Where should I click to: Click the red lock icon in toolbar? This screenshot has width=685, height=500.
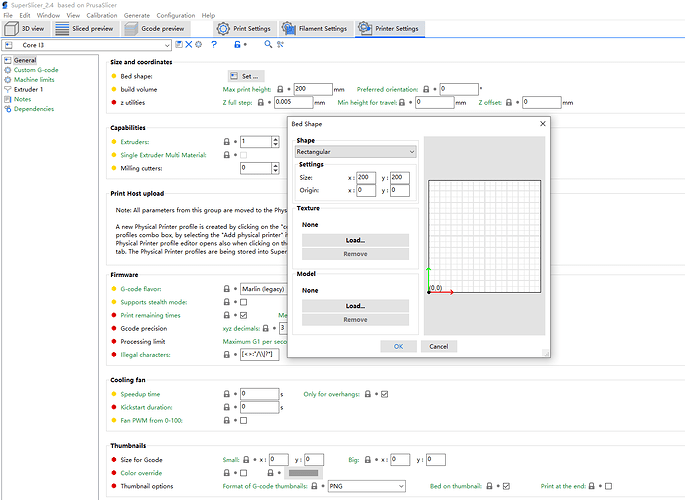[x=237, y=45]
